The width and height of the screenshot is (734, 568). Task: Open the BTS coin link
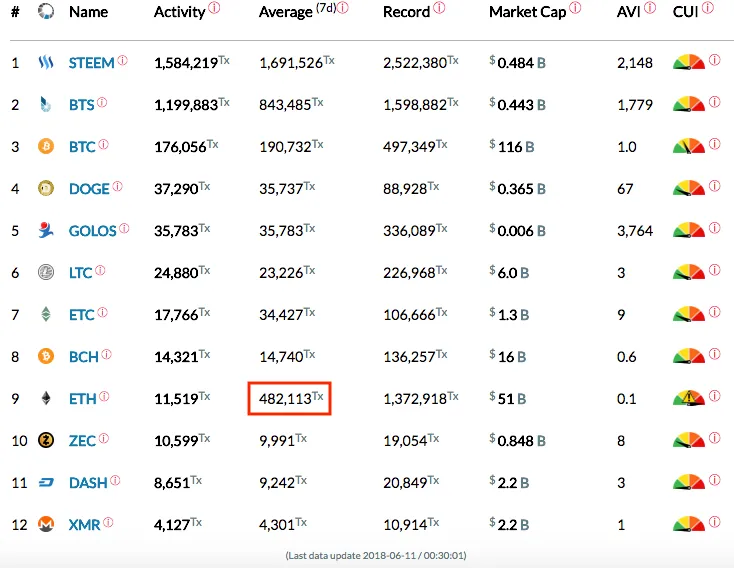pos(81,105)
